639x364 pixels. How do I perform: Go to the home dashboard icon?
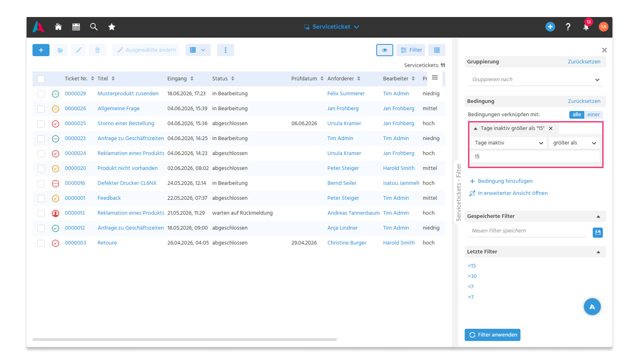(x=58, y=27)
